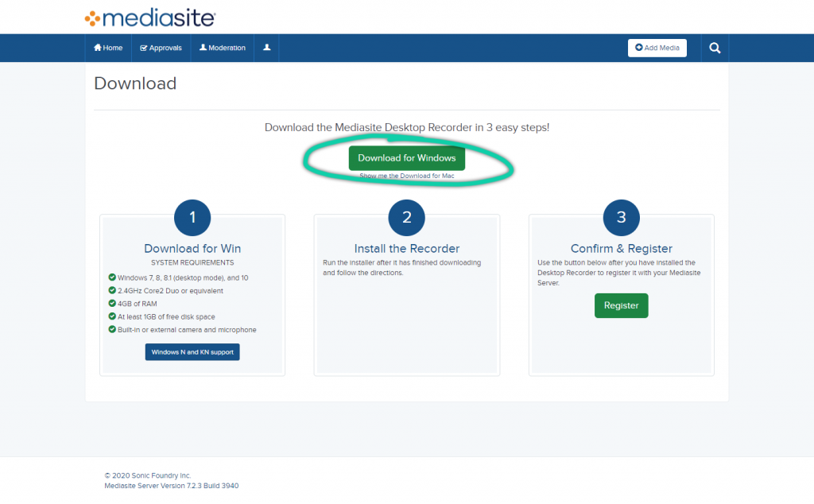
Task: Click the step 1 circle icon
Action: 192,217
